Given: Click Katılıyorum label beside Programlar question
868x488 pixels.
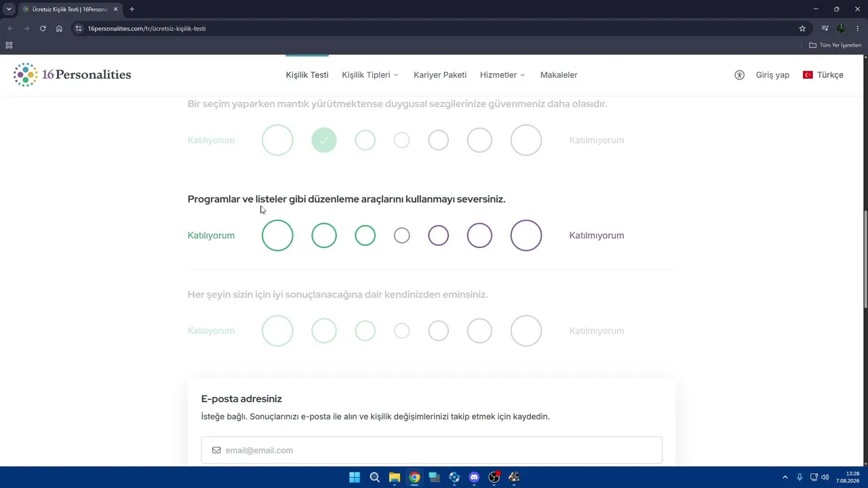Looking at the screenshot, I should click(x=211, y=236).
